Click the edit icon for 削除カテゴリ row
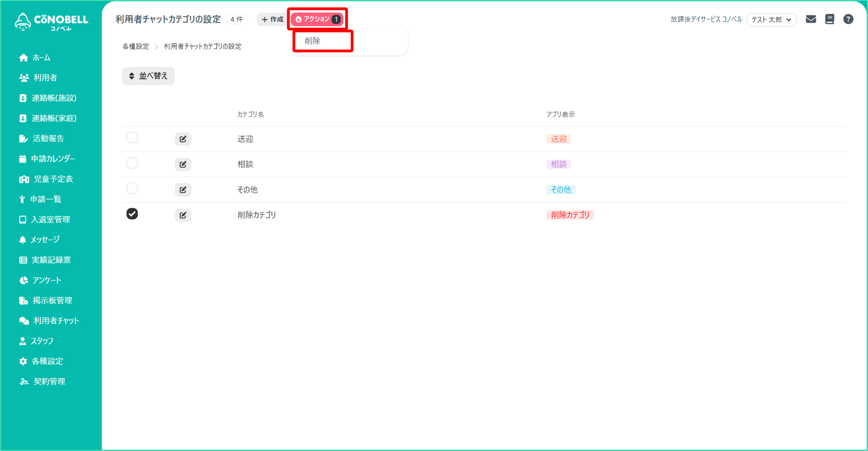Viewport: 868px width, 451px height. [183, 215]
